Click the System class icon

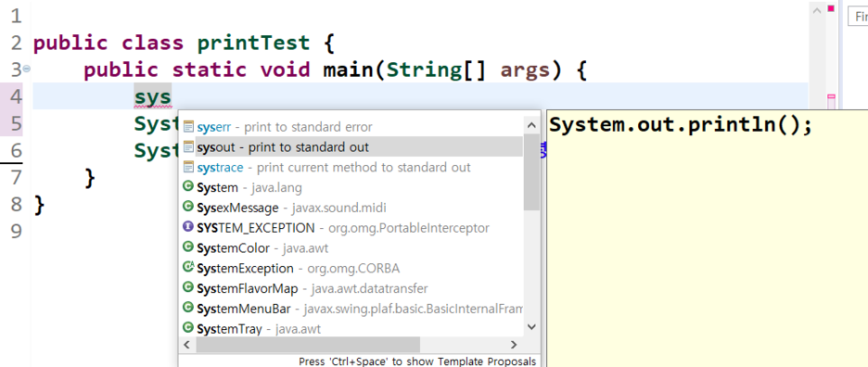click(x=188, y=187)
